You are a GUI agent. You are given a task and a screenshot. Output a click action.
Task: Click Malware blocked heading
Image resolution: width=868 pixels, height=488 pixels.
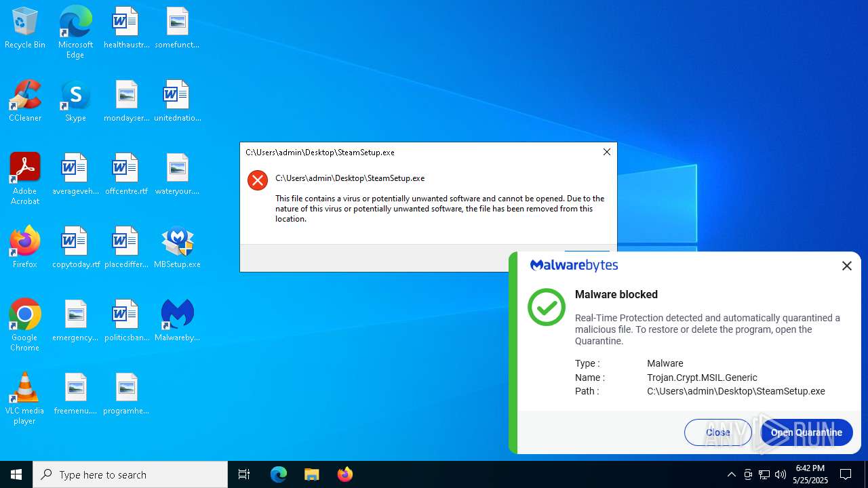coord(616,294)
